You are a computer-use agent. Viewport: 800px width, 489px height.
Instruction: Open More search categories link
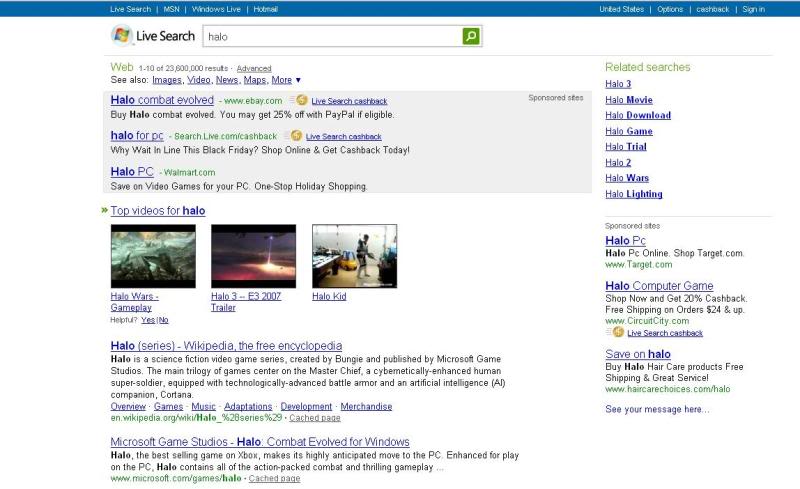pyautogui.click(x=282, y=80)
